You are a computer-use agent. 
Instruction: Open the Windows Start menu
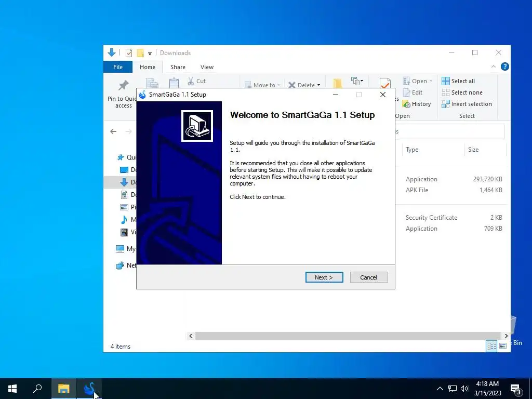[12, 389]
